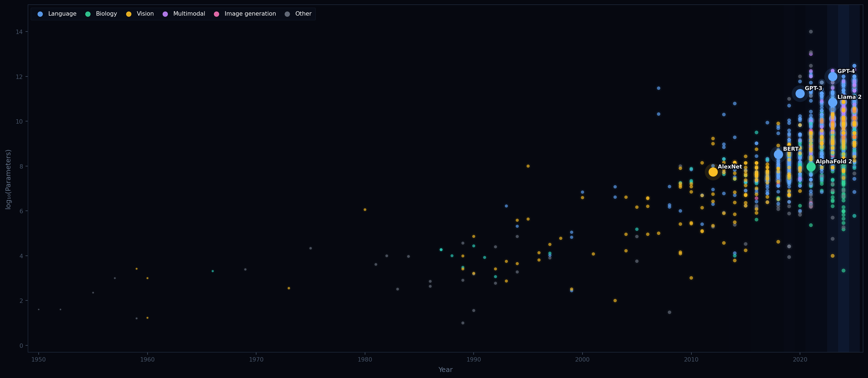Click the Biology legend color dot
This screenshot has width=868, height=378.
(87, 14)
